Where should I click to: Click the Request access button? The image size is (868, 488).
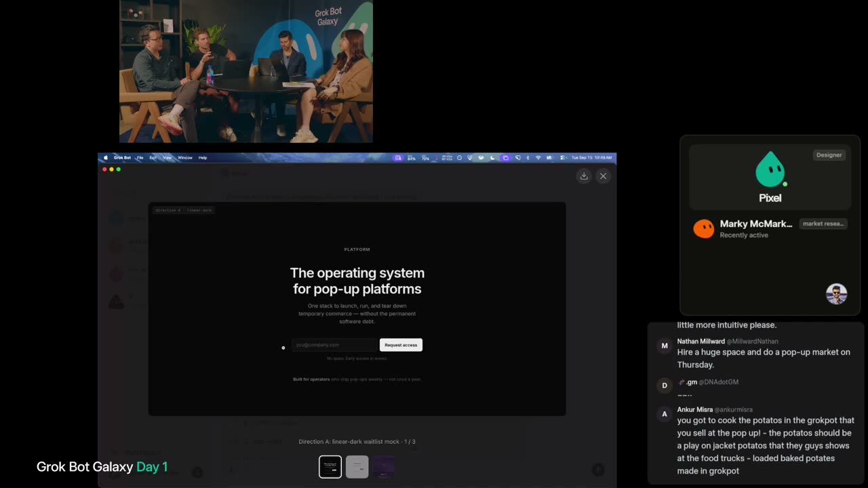coord(401,345)
